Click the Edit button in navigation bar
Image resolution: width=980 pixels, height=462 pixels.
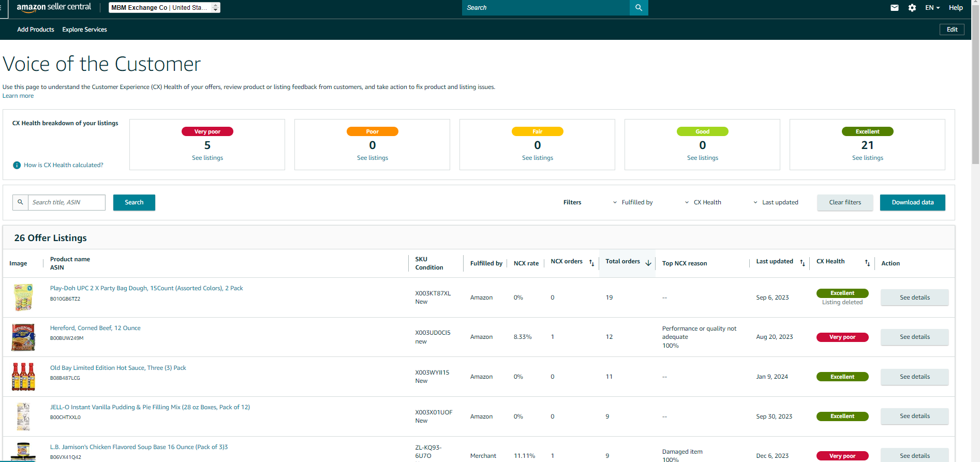coord(952,29)
